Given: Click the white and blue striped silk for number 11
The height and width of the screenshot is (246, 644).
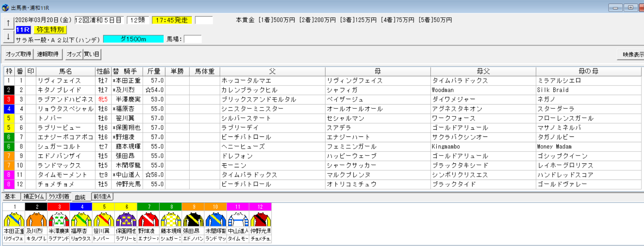Looking at the screenshot, I should (x=238, y=219).
